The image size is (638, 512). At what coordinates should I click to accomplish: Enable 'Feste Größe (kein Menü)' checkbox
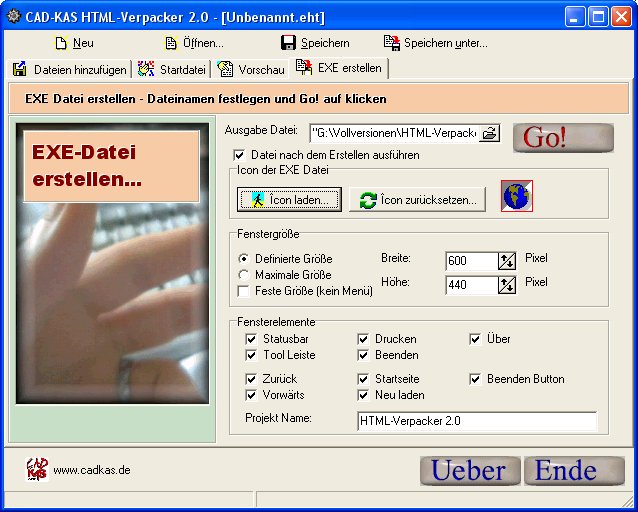[x=244, y=291]
